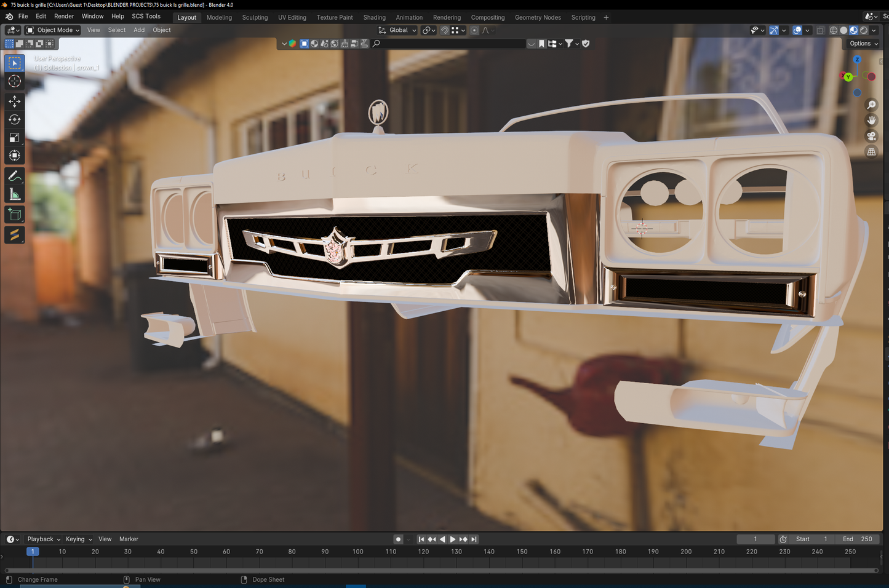Activate the Rotate tool

pos(15,120)
